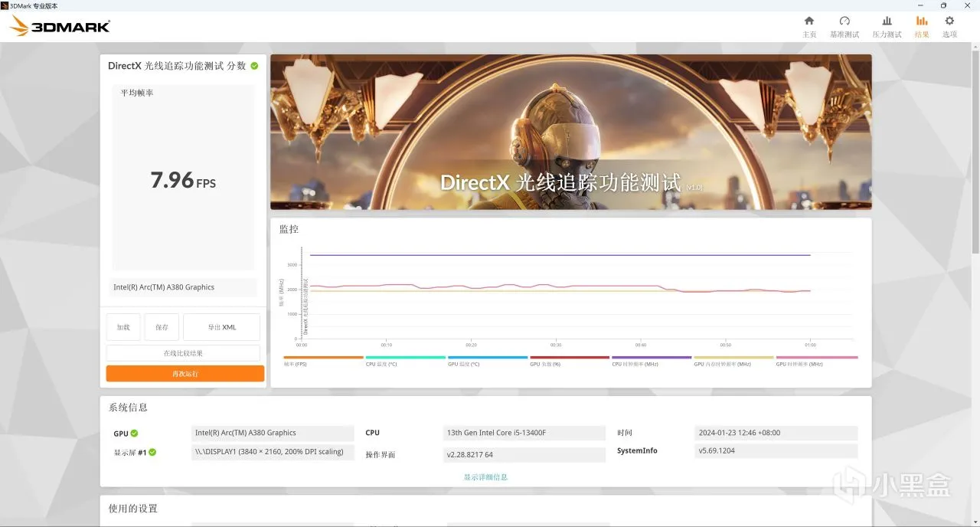Toggle the 帧率 (FPS) orange legend series

tap(323, 360)
